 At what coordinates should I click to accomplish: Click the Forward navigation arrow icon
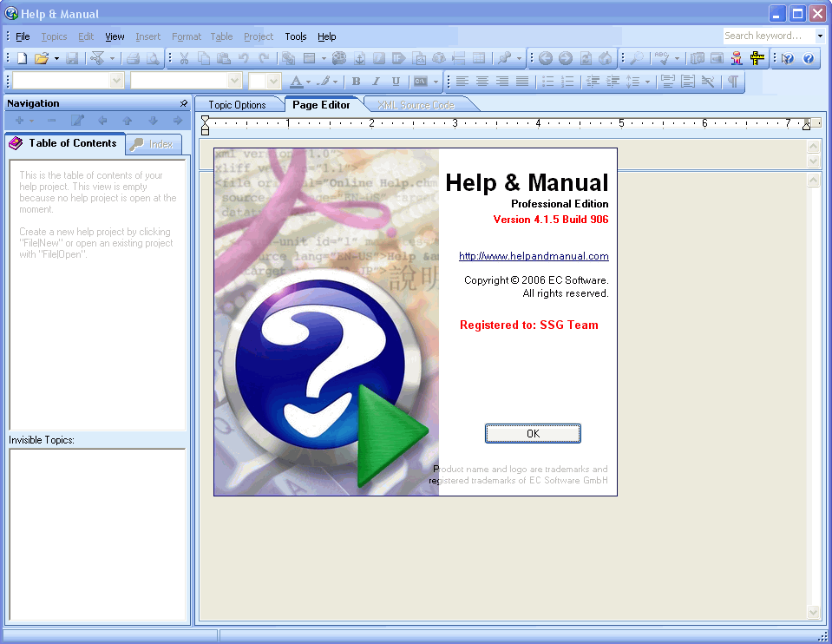pos(566,58)
